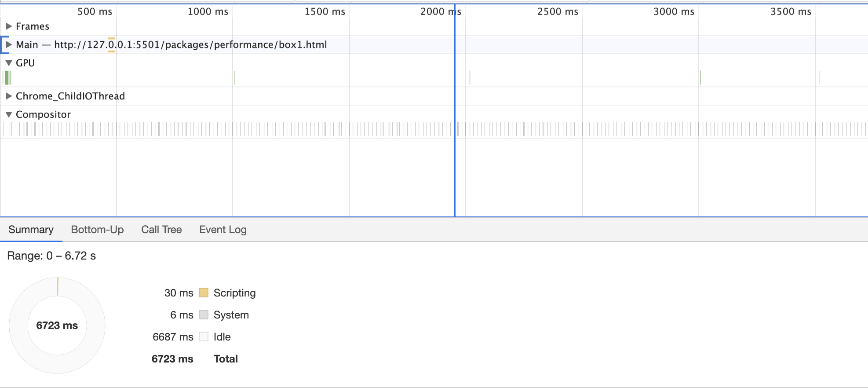Expand the Main thread track
Screen dimensions: 868x388
tap(8, 44)
